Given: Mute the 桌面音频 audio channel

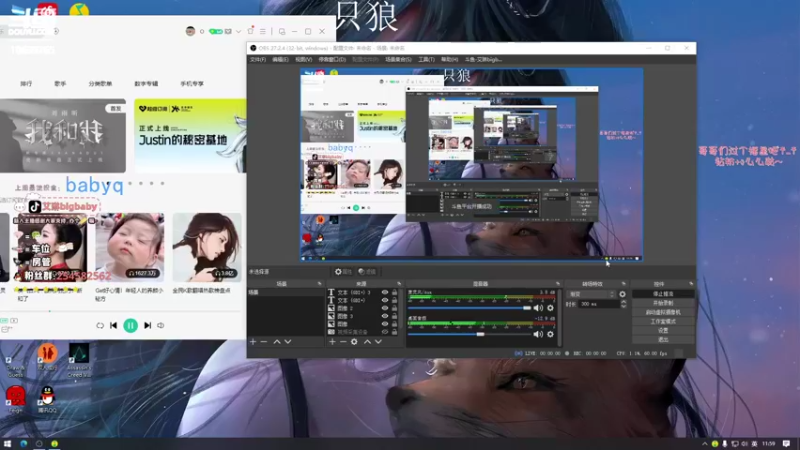Looking at the screenshot, I should 538,334.
